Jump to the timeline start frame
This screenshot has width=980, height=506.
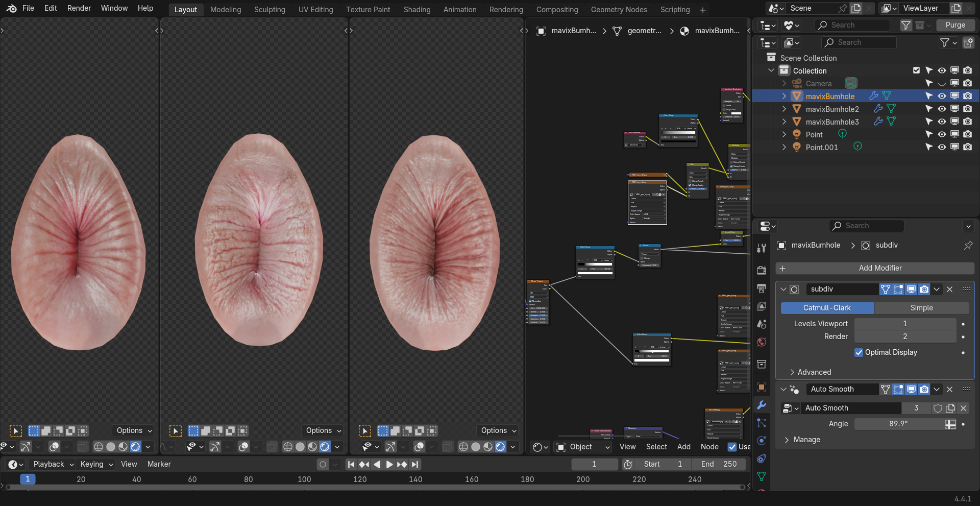[351, 464]
